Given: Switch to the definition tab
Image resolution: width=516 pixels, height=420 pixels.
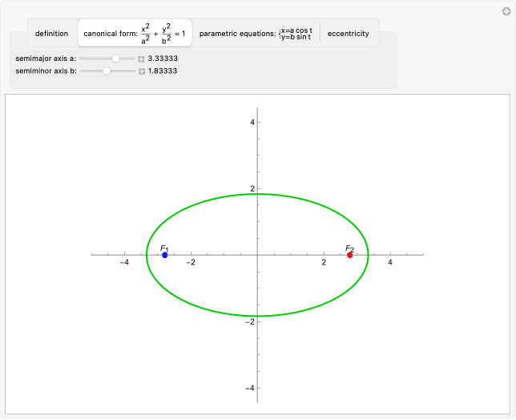Looking at the screenshot, I should click(x=51, y=34).
